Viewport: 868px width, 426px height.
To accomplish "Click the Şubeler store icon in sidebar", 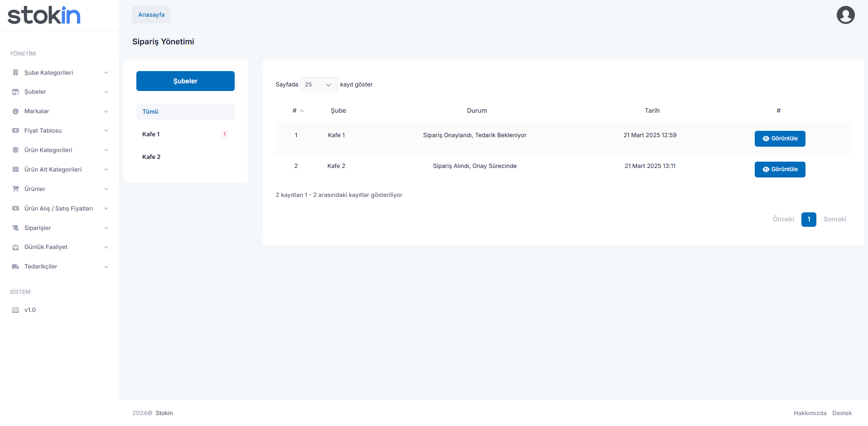I will tap(15, 92).
